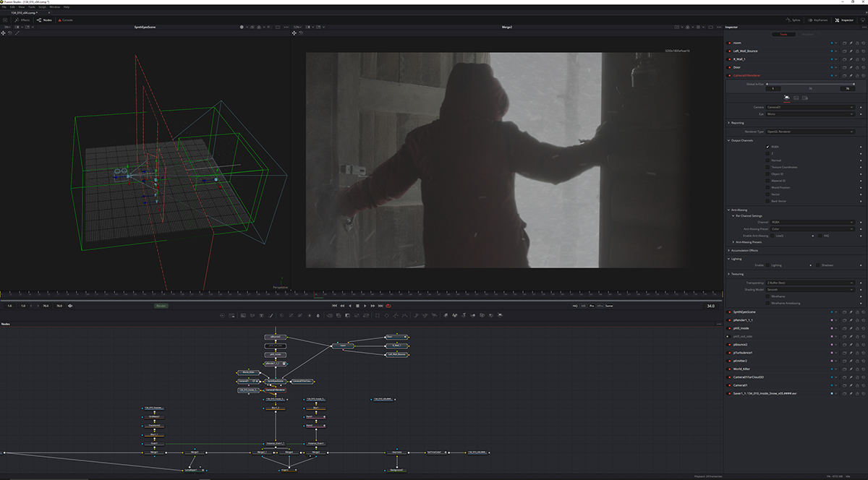868x480 pixels.
Task: Open the Script menu
Action: click(43, 7)
